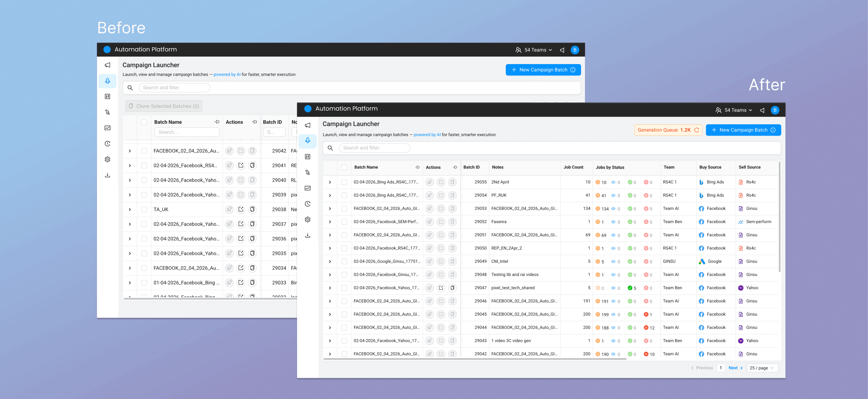
Task: Check the box for batch 29055 row
Action: pos(344,182)
